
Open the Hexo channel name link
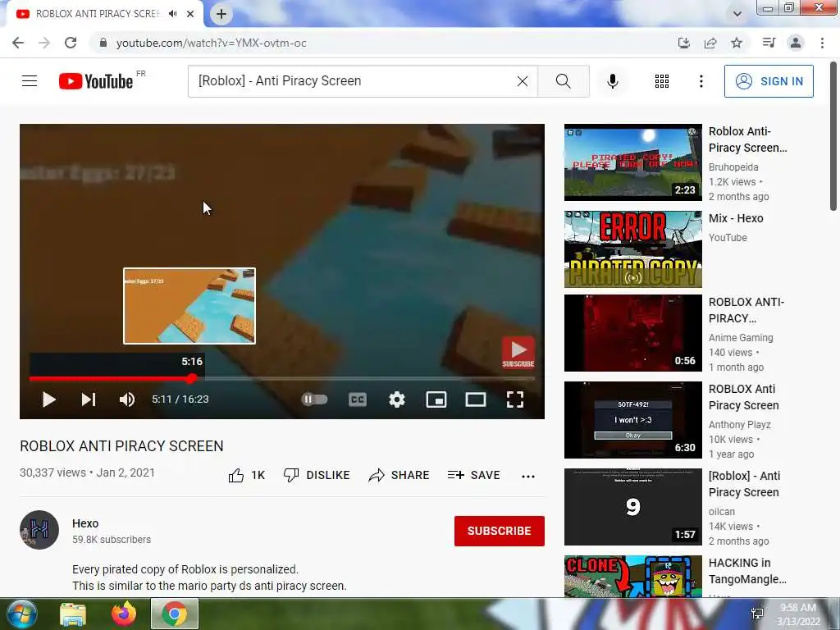[x=85, y=523]
